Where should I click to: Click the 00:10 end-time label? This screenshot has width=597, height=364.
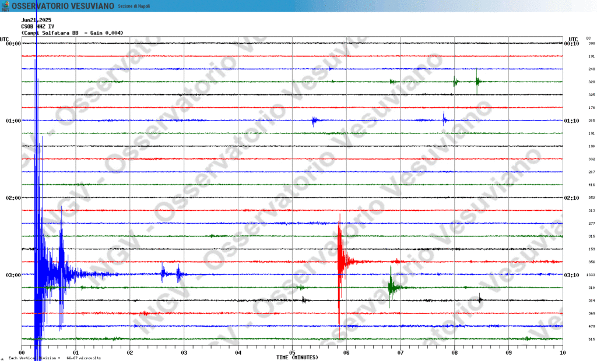[571, 44]
